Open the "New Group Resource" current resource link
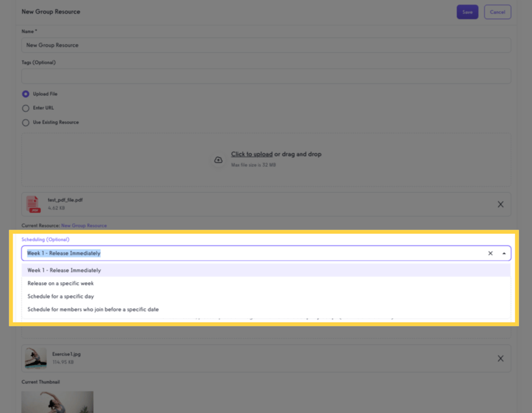Image resolution: width=532 pixels, height=413 pixels. (x=83, y=225)
